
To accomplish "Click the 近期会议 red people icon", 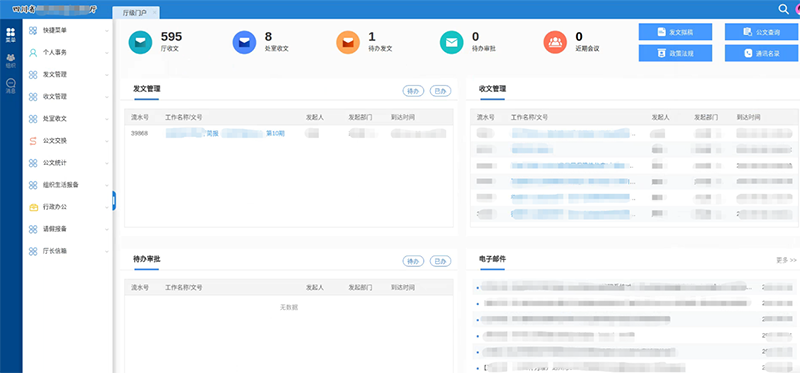I will coord(555,42).
